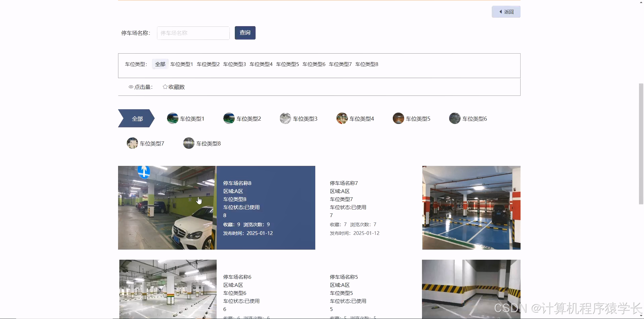Click 收藏 7 count in 停车场名称7 card

click(x=338, y=225)
